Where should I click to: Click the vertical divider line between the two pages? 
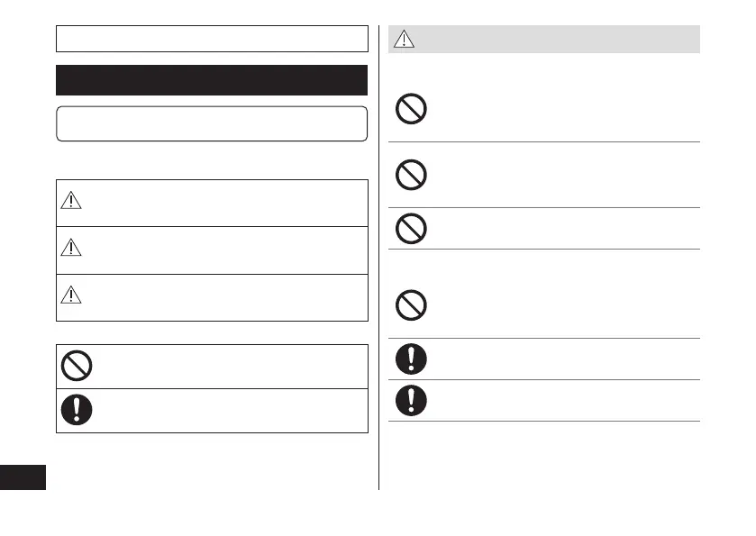click(x=378, y=270)
